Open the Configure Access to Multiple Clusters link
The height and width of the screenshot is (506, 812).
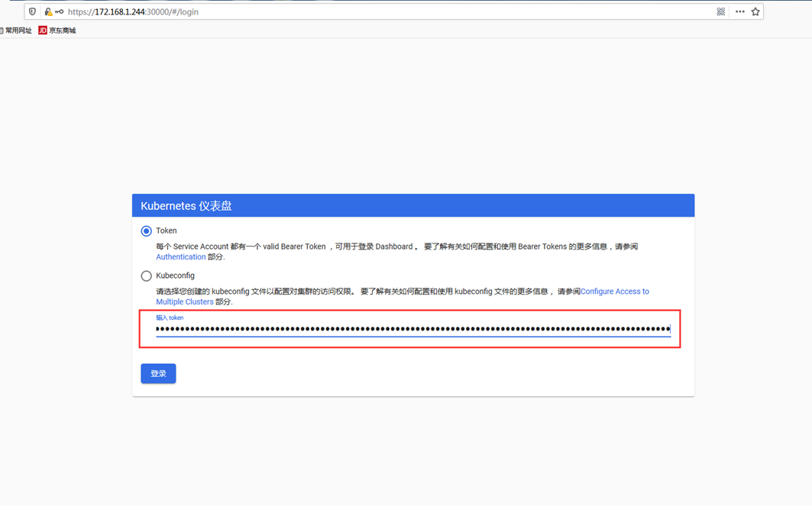click(x=615, y=292)
